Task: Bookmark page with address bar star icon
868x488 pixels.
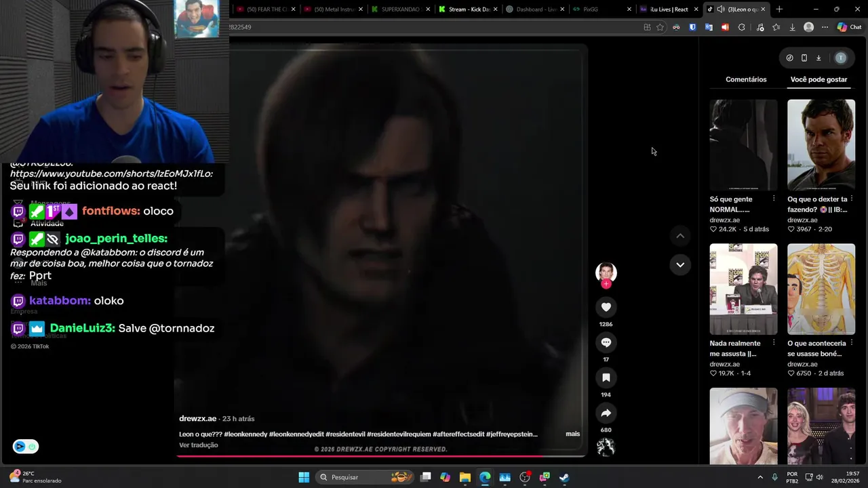Action: tap(660, 27)
